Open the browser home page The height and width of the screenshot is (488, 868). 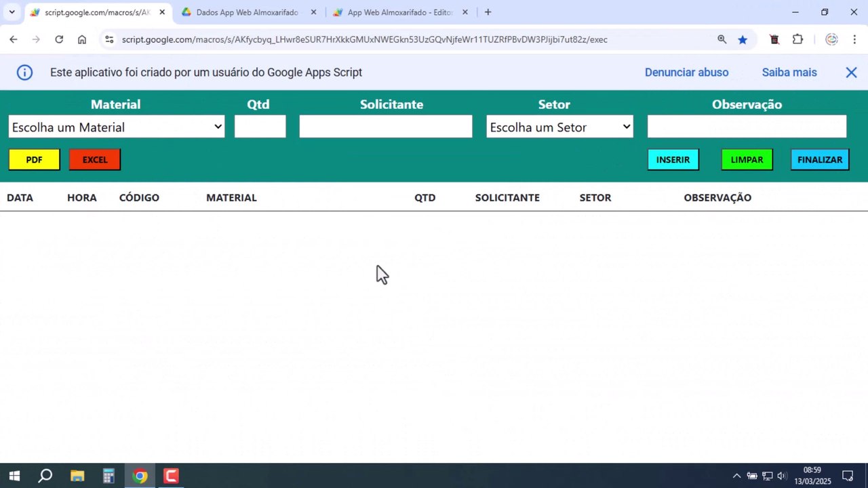[x=82, y=39]
